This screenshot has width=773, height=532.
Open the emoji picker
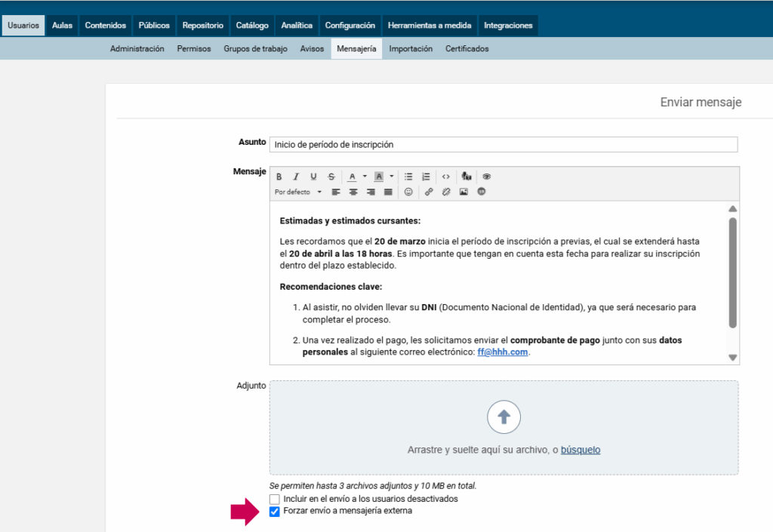click(408, 192)
